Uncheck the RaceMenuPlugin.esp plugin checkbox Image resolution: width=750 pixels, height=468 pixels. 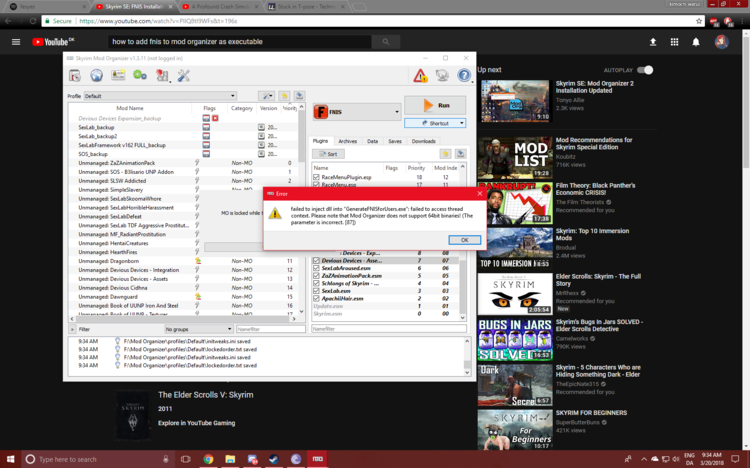[317, 177]
